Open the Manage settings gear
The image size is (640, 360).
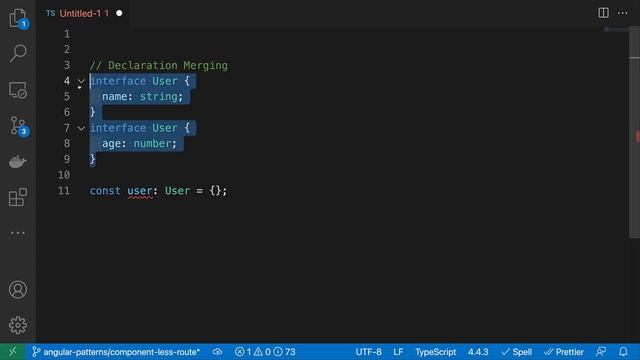[18, 325]
